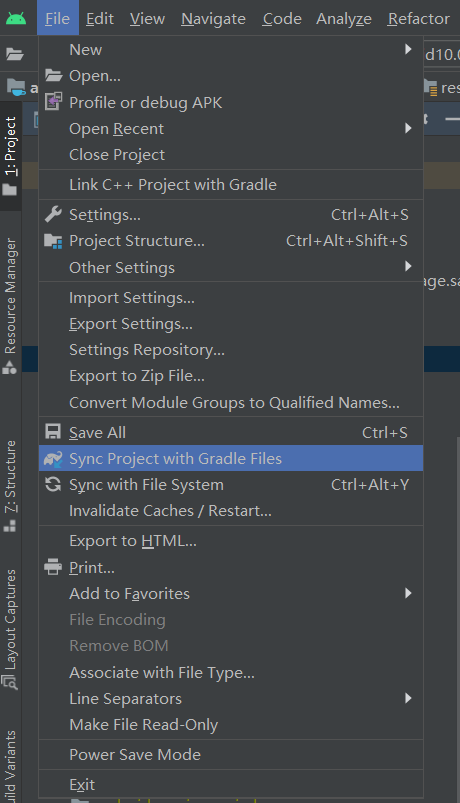This screenshot has height=803, width=460.
Task: Choose Close Project from the menu
Action: 231,155
